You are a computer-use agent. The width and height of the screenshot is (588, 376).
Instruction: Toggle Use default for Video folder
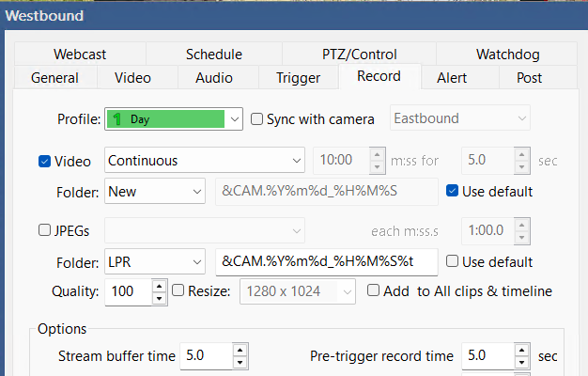click(x=453, y=192)
